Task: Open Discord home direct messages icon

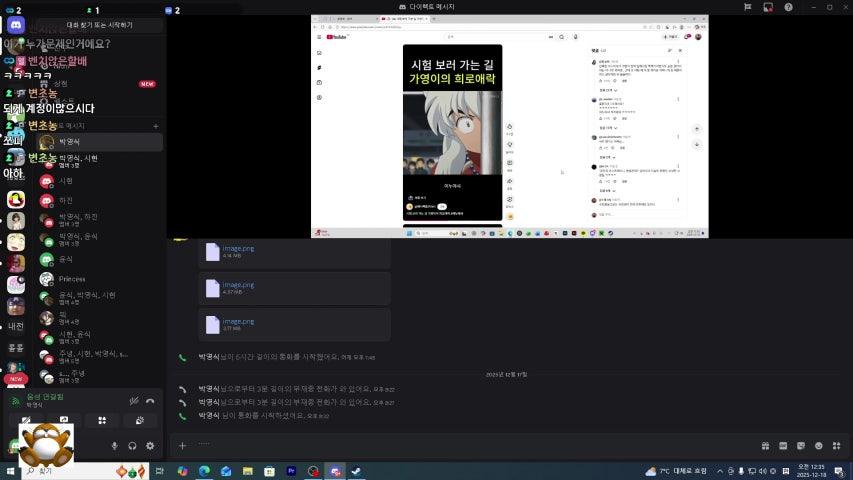Action: [16, 25]
